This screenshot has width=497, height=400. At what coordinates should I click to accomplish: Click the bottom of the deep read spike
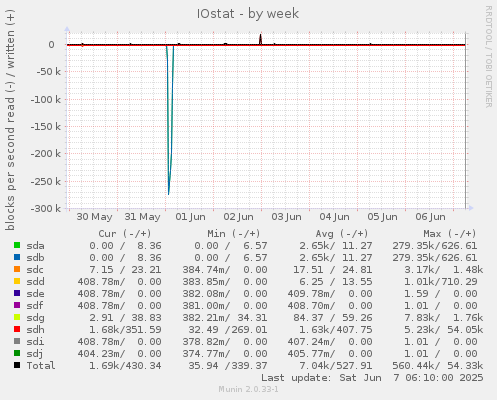pos(169,194)
